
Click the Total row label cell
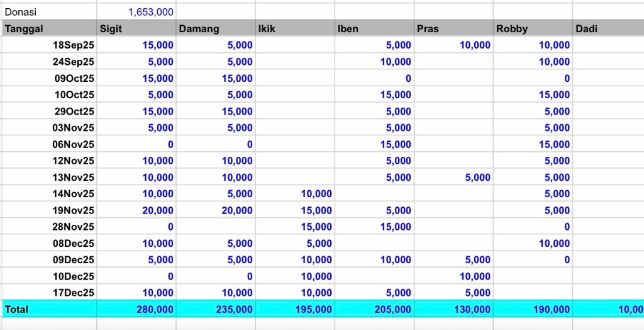tap(49, 309)
